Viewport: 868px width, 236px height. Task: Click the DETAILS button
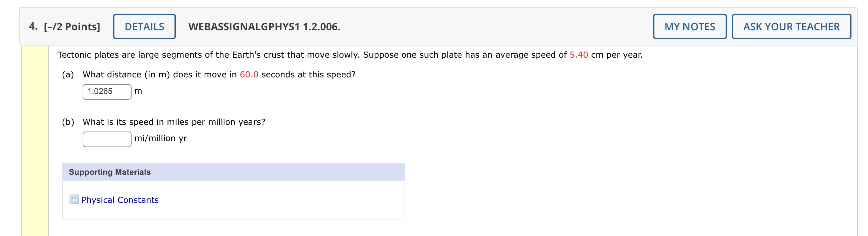click(x=144, y=26)
